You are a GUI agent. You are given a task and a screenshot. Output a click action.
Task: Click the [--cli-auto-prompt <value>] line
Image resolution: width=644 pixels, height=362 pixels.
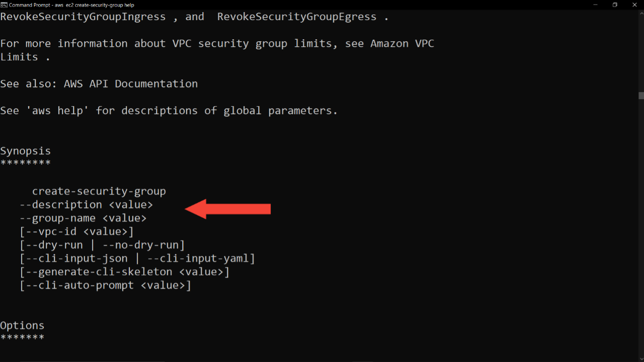pyautogui.click(x=105, y=285)
